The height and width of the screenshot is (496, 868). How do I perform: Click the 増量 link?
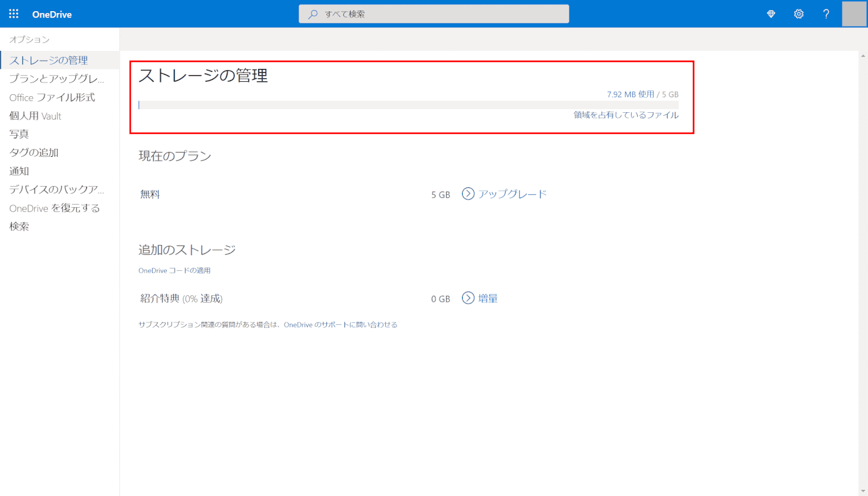coord(488,298)
